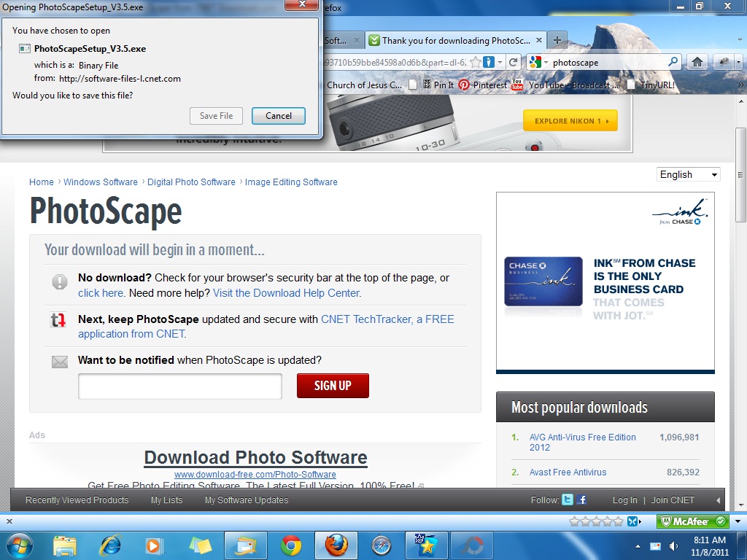This screenshot has height=560, width=747.
Task: Open My Lists in the CNET bar
Action: tap(167, 499)
